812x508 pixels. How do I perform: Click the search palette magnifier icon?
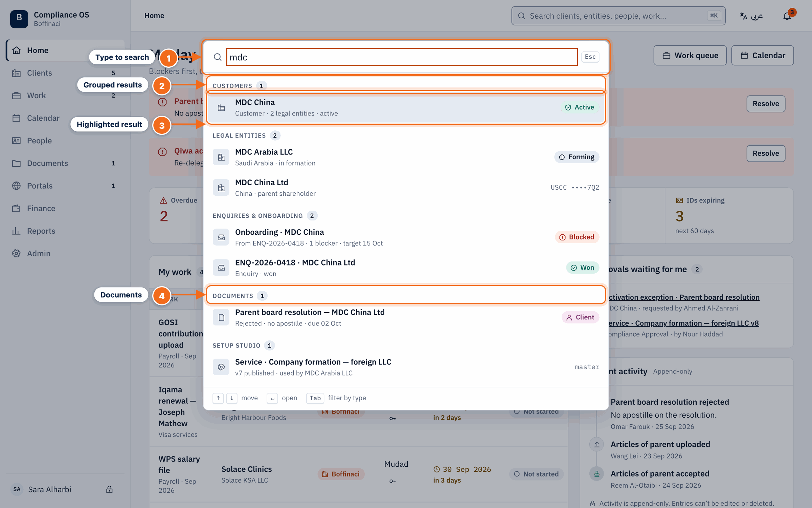[218, 57]
